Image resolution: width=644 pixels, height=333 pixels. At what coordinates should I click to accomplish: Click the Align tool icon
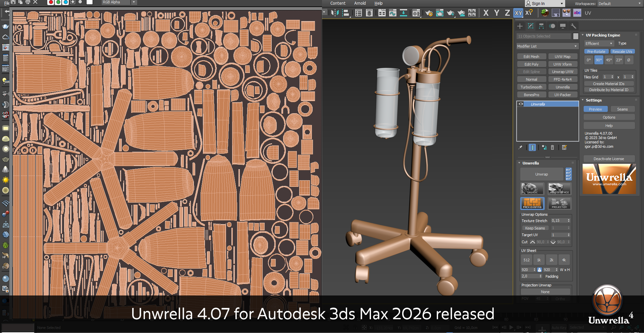coord(345,13)
